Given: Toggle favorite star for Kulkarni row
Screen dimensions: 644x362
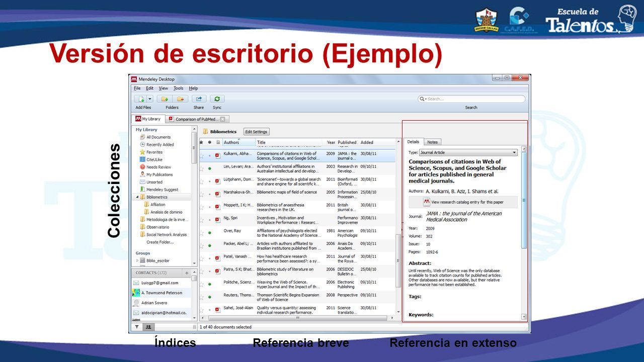Looking at the screenshot, I should coord(202,156).
